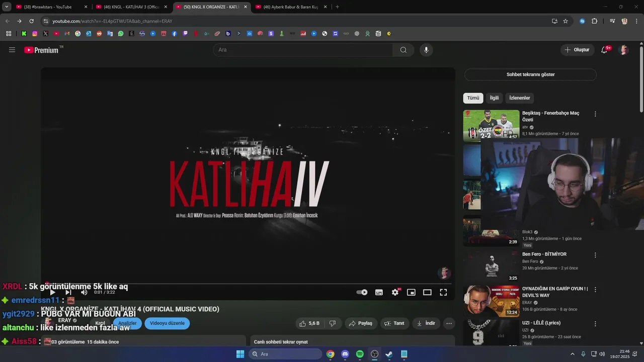Open the WhatsApp bookmark icon
This screenshot has height=362, width=644.
coord(121,34)
